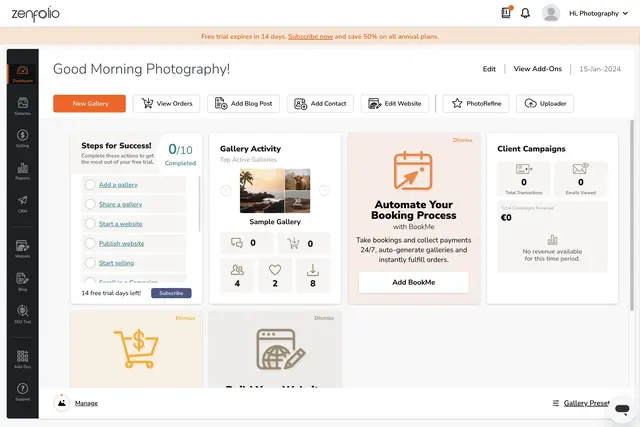Viewport: 640px width, 427px height.
Task: Click the gallery comments count tile
Action: (x=247, y=243)
